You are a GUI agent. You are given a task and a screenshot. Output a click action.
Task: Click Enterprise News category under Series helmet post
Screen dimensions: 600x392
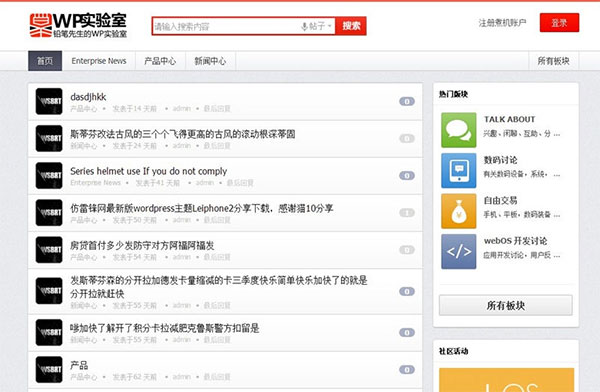coord(95,183)
